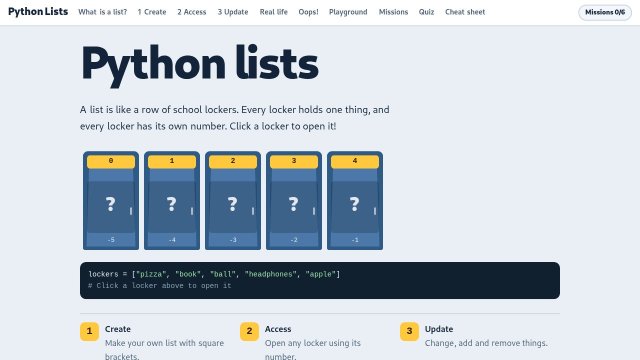The height and width of the screenshot is (360, 640).
Task: Click the 'Missions 0/6' progress badge
Action: [605, 12]
